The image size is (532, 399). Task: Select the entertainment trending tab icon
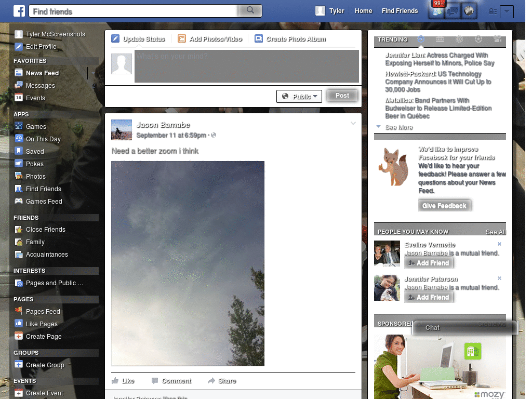click(x=498, y=39)
